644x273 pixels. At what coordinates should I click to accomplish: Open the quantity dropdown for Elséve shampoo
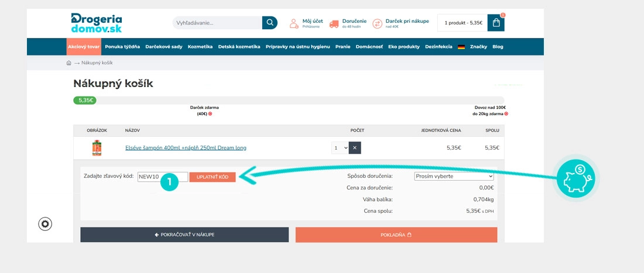click(x=340, y=147)
